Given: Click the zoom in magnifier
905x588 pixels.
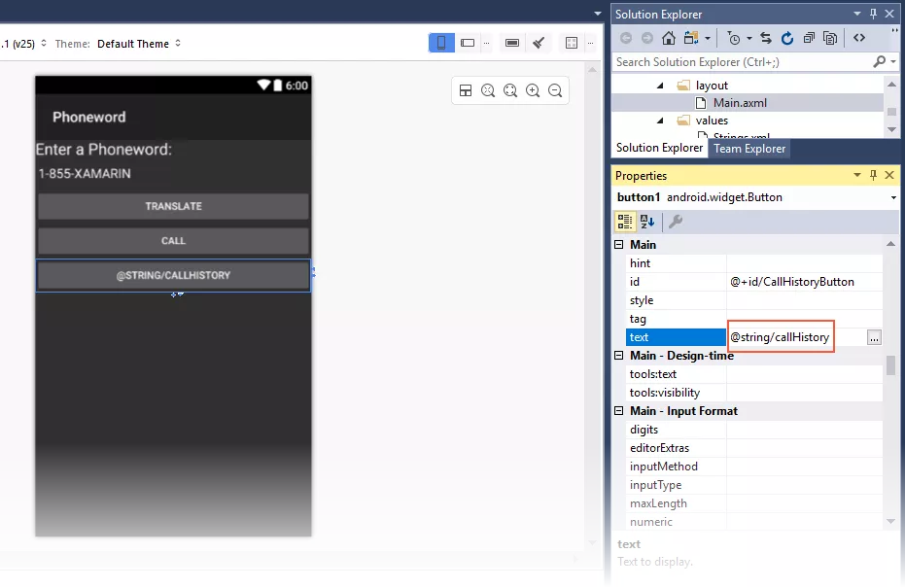Looking at the screenshot, I should [x=533, y=90].
